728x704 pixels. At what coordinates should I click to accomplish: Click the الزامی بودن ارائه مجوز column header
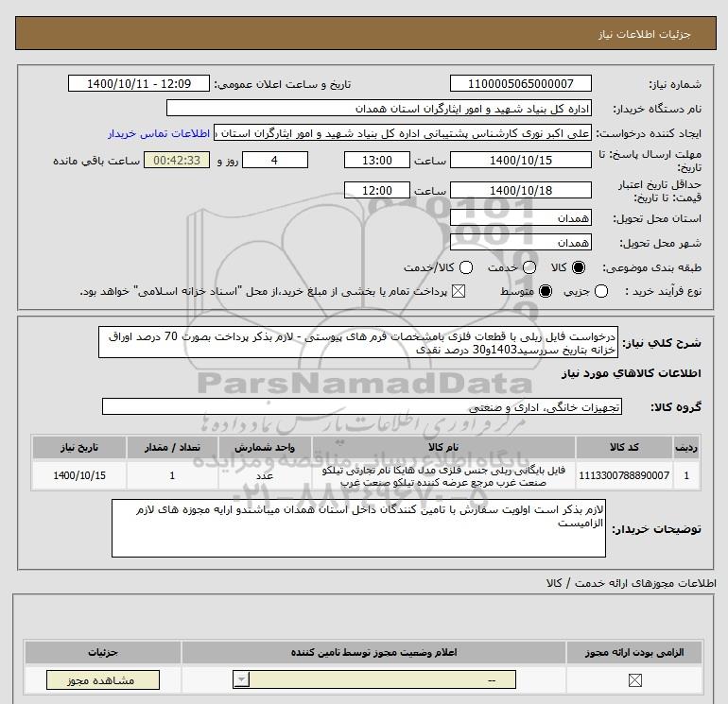click(634, 652)
